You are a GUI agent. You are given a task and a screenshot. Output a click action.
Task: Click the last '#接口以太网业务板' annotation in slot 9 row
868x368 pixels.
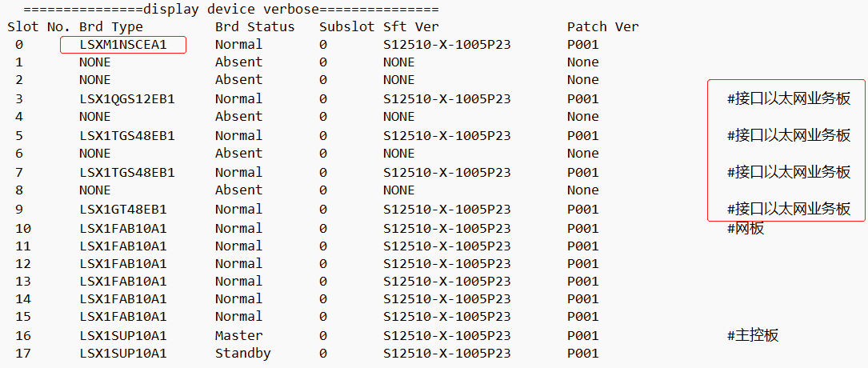coord(788,210)
